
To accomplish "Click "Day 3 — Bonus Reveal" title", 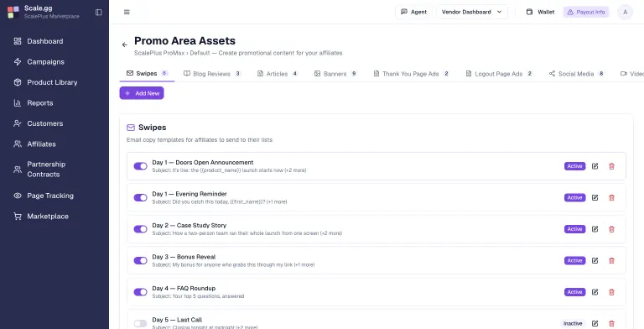I will (184, 257).
